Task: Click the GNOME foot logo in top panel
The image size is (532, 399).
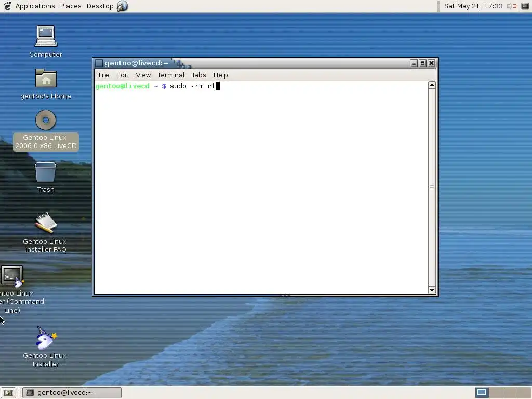Action: coord(7,6)
